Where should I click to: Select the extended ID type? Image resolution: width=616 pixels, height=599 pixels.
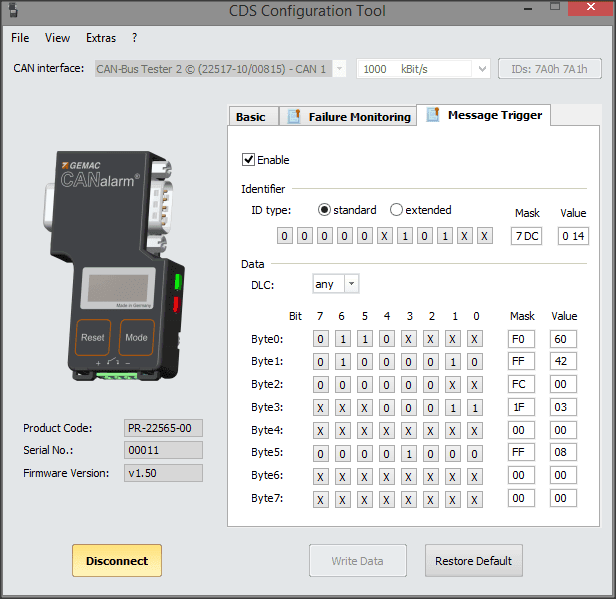[396, 210]
